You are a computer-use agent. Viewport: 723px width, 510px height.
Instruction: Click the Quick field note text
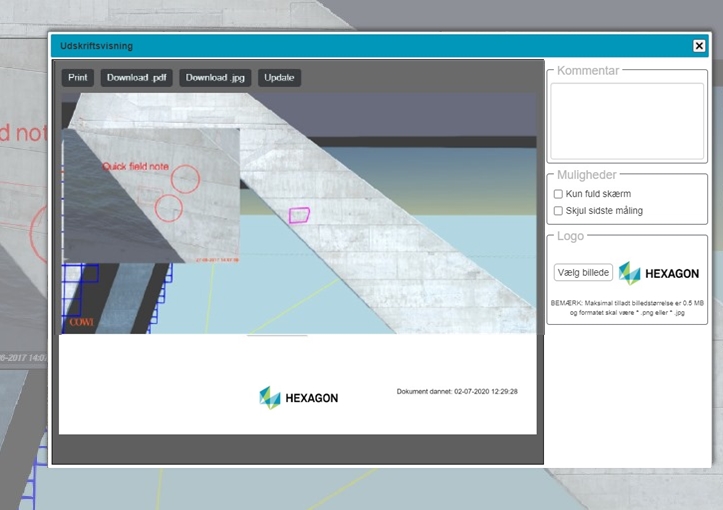click(x=135, y=167)
